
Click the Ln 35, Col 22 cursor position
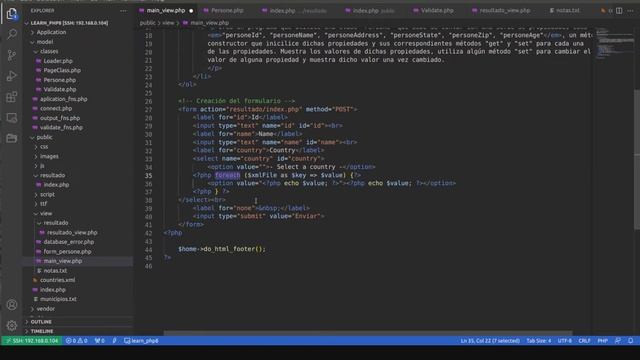(490, 340)
